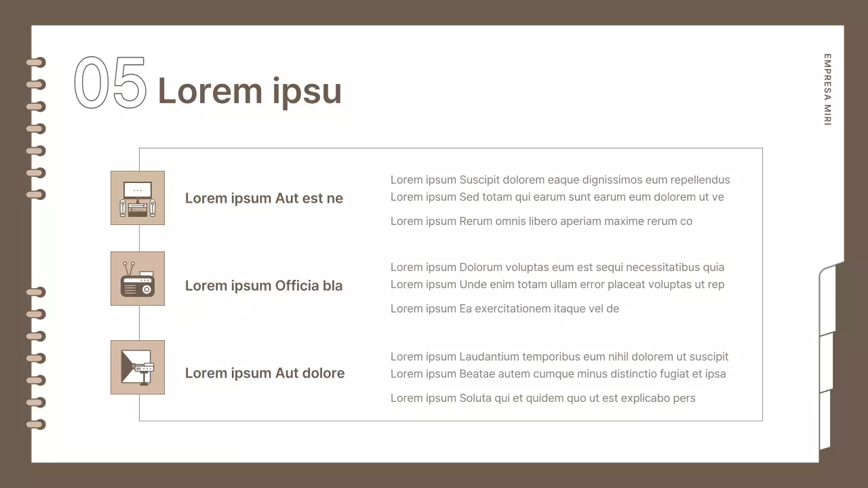Click the line 'Suscipit dolorem eaque dignissimos'

click(x=559, y=180)
